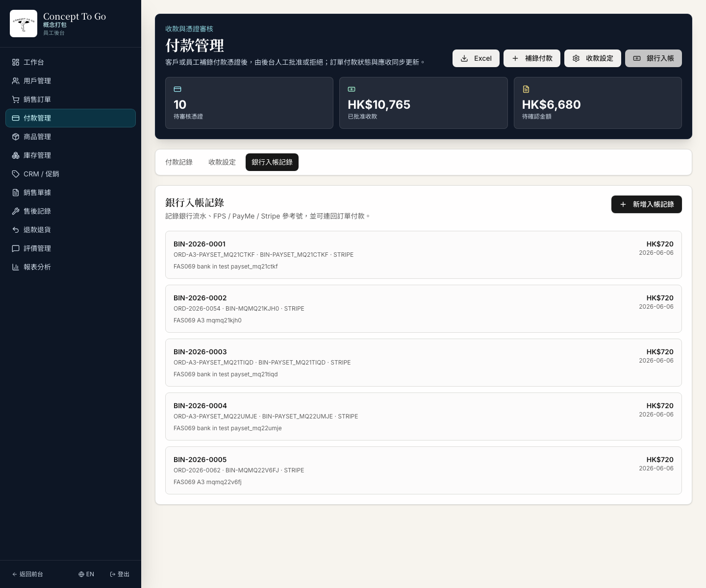Click the 商品管理 package box icon
The image size is (706, 588).
[16, 137]
